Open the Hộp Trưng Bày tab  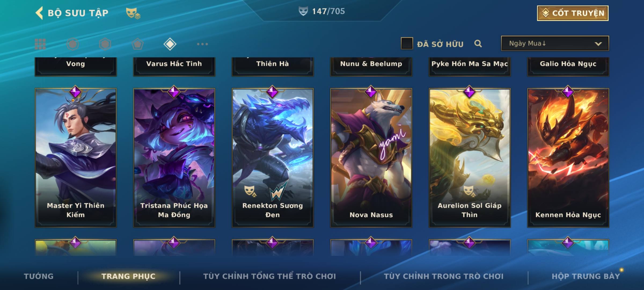586,276
